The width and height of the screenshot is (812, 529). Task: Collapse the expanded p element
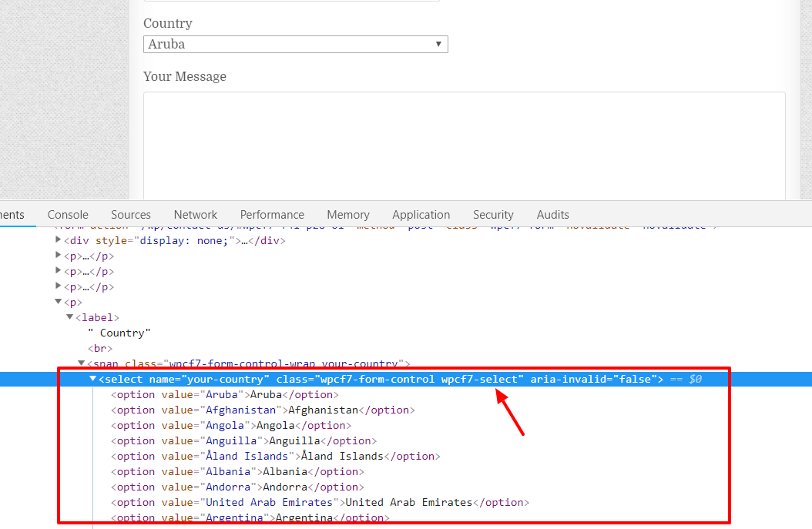pos(58,301)
